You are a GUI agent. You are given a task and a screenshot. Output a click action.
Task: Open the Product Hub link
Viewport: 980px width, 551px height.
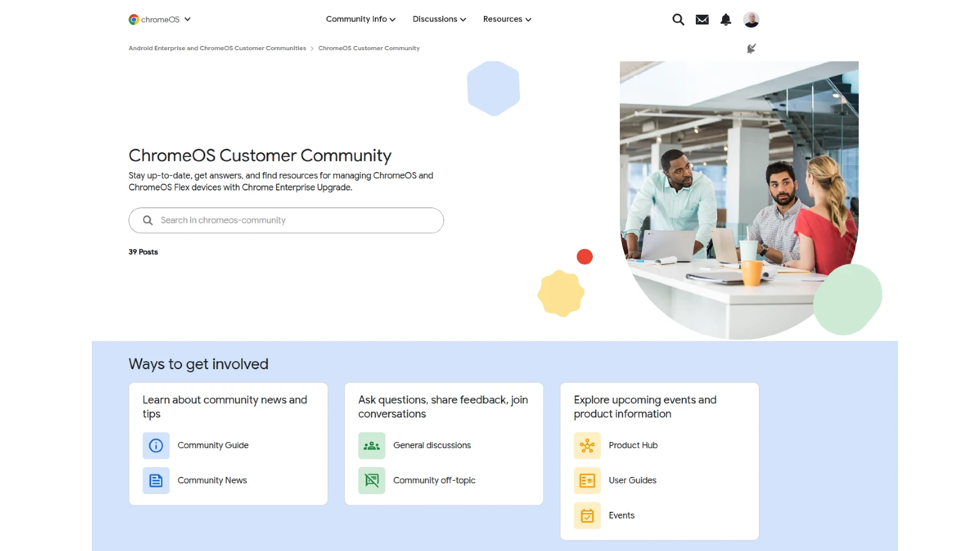coord(633,446)
